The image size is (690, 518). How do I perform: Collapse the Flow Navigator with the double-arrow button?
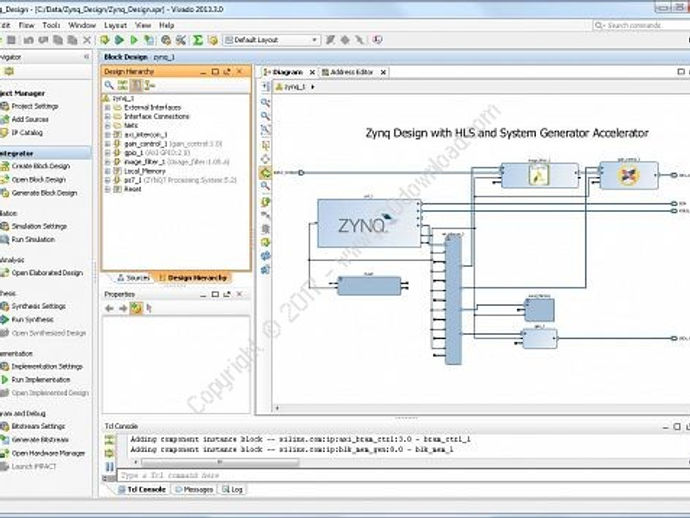[86, 57]
